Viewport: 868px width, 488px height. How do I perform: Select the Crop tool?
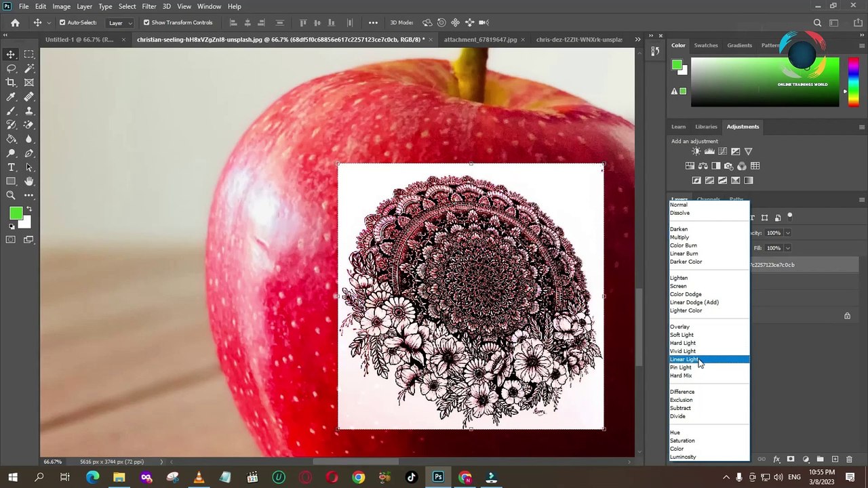point(11,83)
